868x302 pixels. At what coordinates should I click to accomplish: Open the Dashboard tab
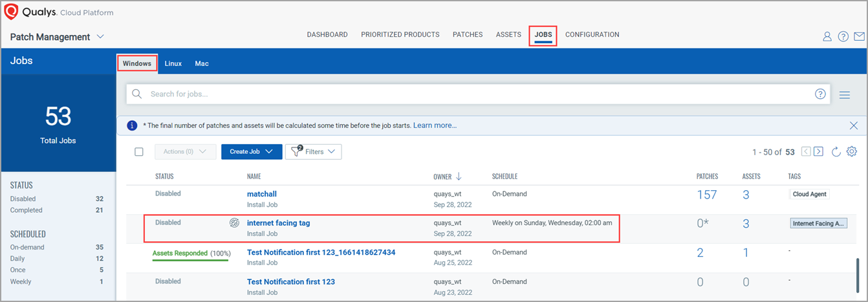click(x=327, y=35)
